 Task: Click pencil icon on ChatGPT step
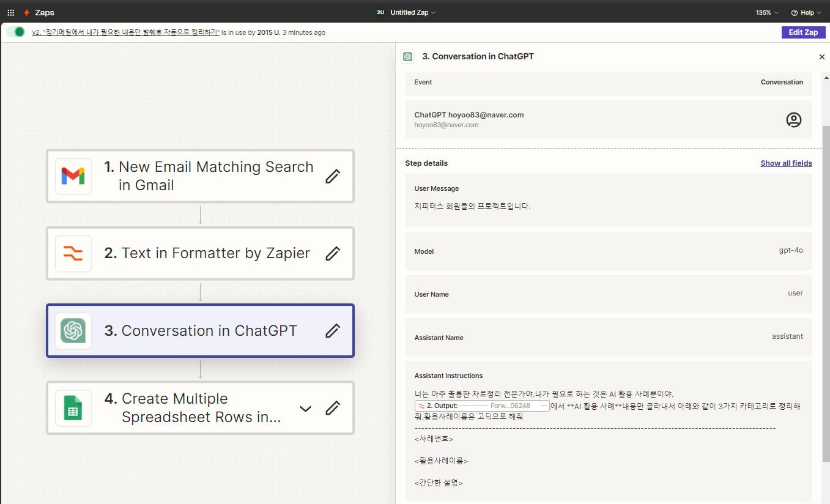coord(332,331)
